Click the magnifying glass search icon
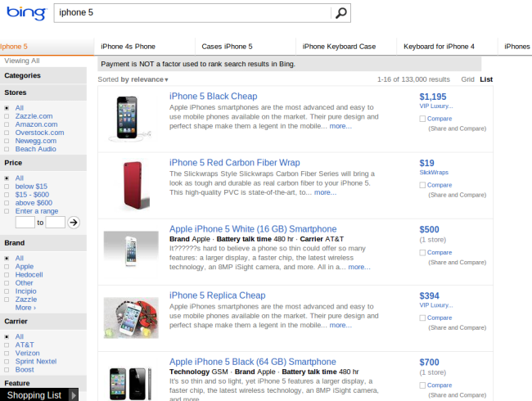This screenshot has height=401, width=532. click(x=341, y=13)
